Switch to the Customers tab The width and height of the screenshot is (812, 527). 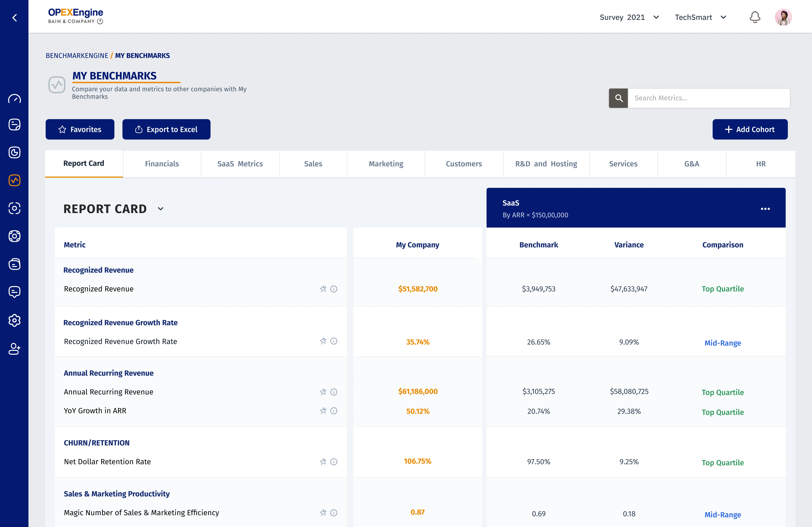pos(464,164)
